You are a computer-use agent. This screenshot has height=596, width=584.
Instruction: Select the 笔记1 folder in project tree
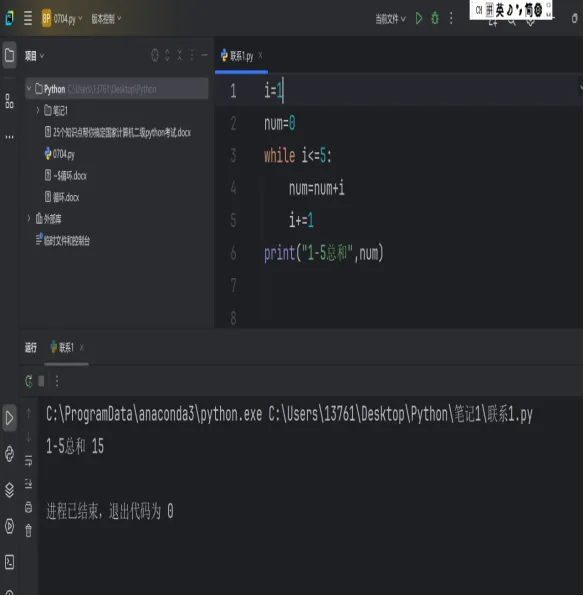point(56,111)
